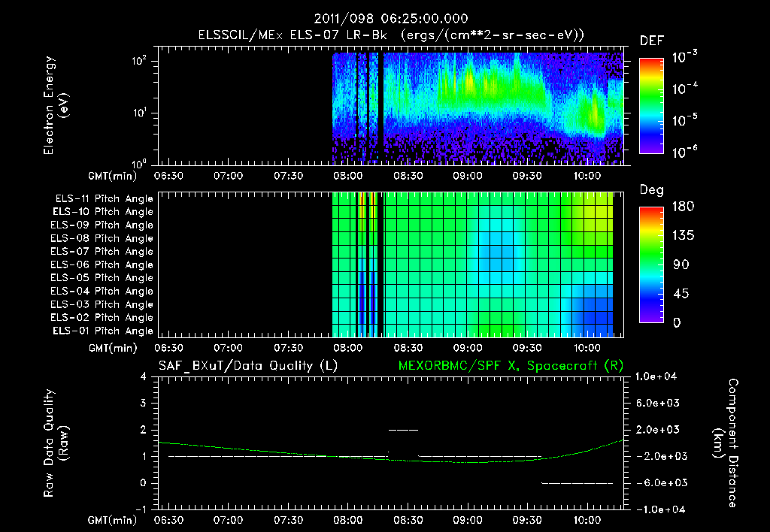Click the 6.0e+03 distance tick label
The width and height of the screenshot is (770, 532).
tap(659, 404)
